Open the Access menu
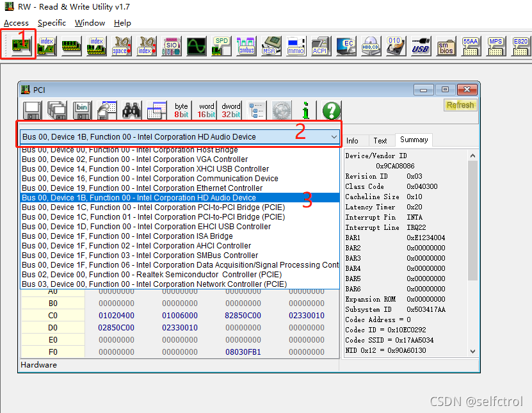The width and height of the screenshot is (532, 413). [16, 23]
